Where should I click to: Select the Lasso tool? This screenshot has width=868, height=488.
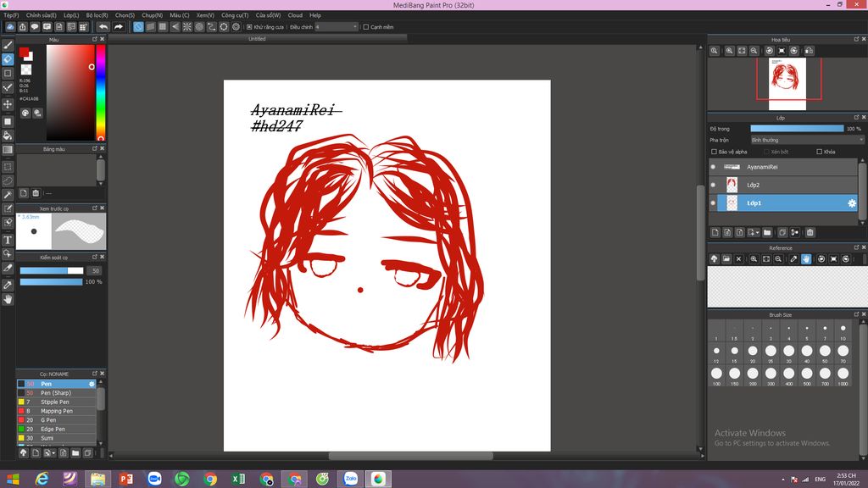8,180
